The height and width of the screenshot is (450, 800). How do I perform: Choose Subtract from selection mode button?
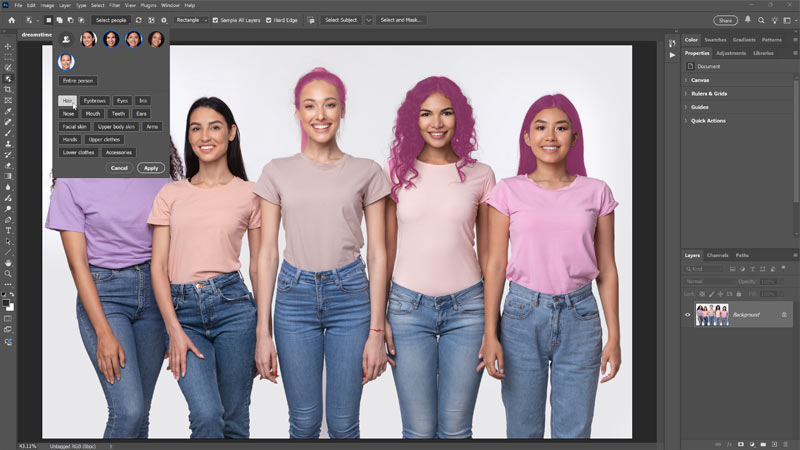70,20
